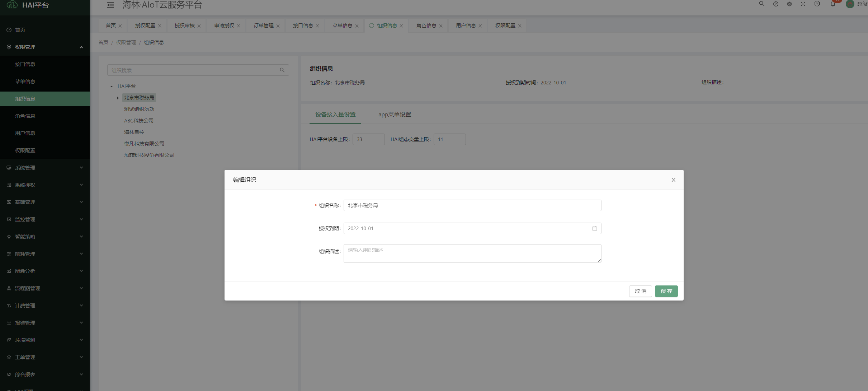Collapse the HAI平台 tree root arrow

pos(112,87)
